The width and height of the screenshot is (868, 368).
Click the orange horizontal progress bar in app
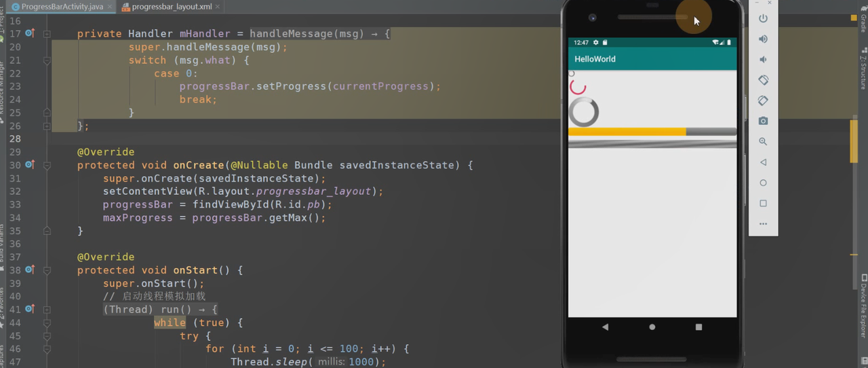(x=627, y=132)
